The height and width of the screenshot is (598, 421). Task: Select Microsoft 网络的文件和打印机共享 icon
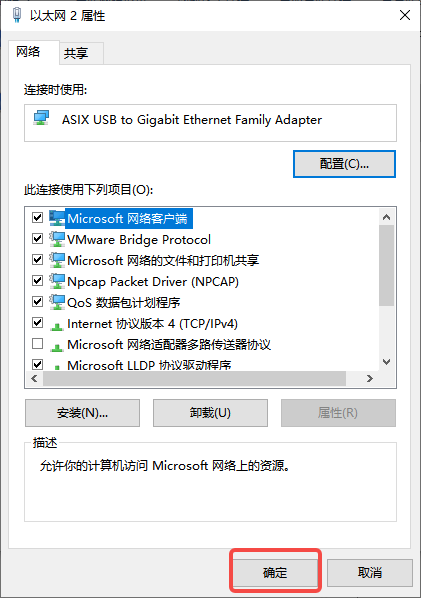[x=57, y=260]
